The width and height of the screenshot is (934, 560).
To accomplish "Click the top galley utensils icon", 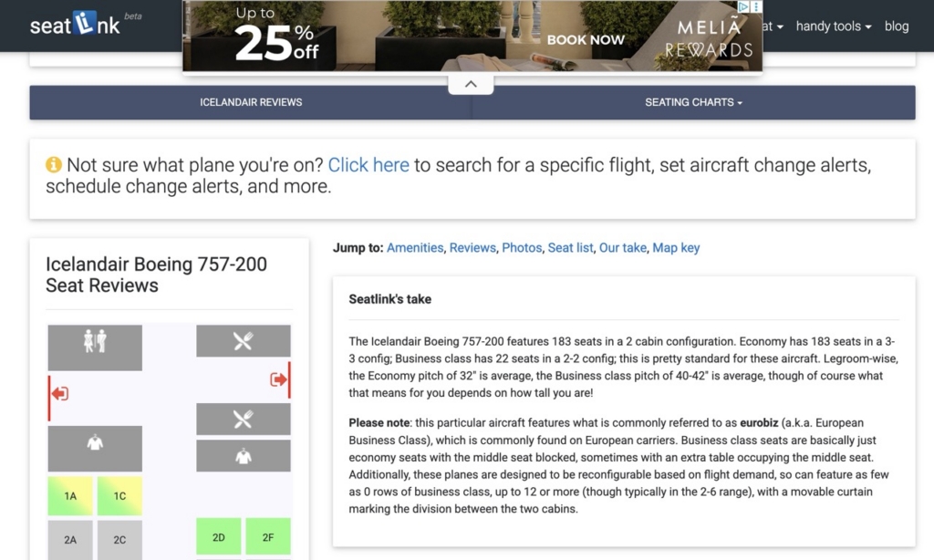I will (243, 341).
